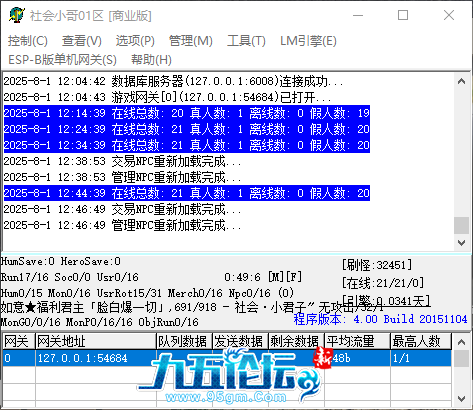This screenshot has width=473, height=410.
Task: Click the log scrollbar down arrow
Action: coord(462,243)
